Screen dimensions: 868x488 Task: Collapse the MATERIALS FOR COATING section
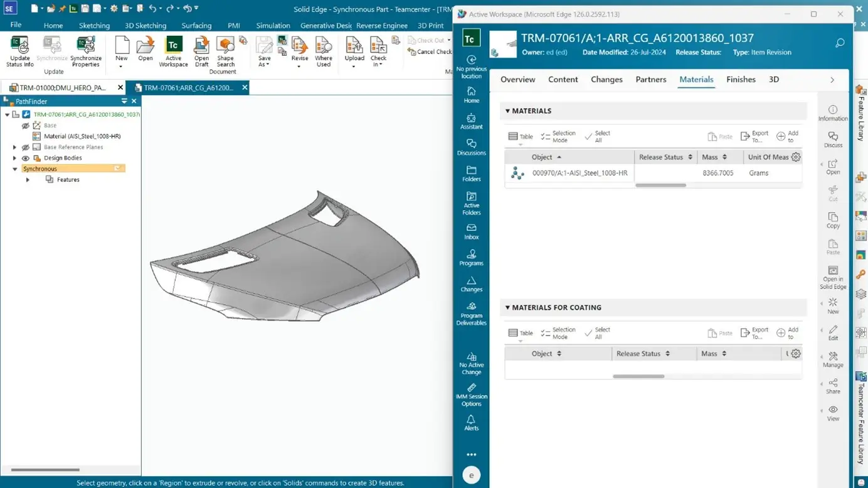tap(507, 307)
